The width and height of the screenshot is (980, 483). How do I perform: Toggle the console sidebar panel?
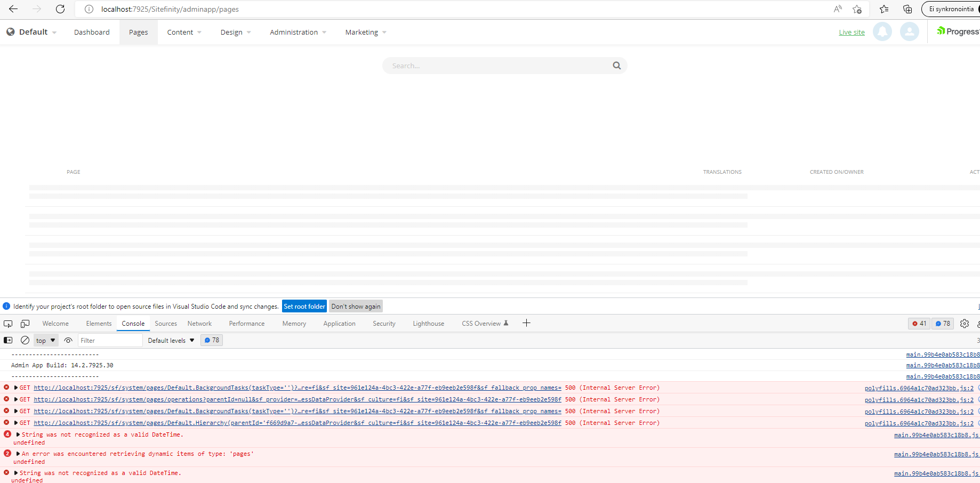pos(8,340)
